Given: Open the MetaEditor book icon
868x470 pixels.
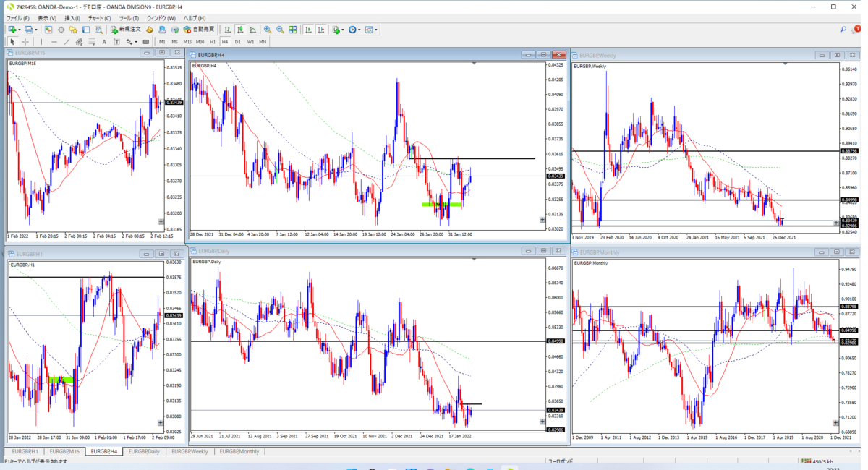Looking at the screenshot, I should point(149,30).
